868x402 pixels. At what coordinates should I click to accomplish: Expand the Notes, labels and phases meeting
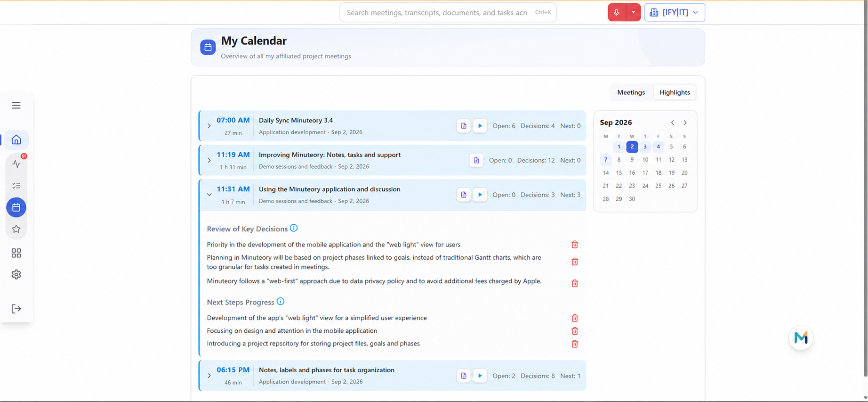tap(209, 376)
